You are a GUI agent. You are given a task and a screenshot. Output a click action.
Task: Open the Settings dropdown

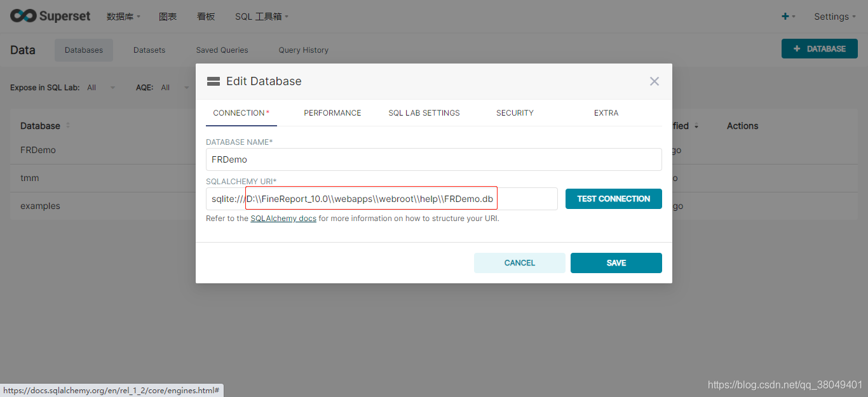click(x=835, y=17)
